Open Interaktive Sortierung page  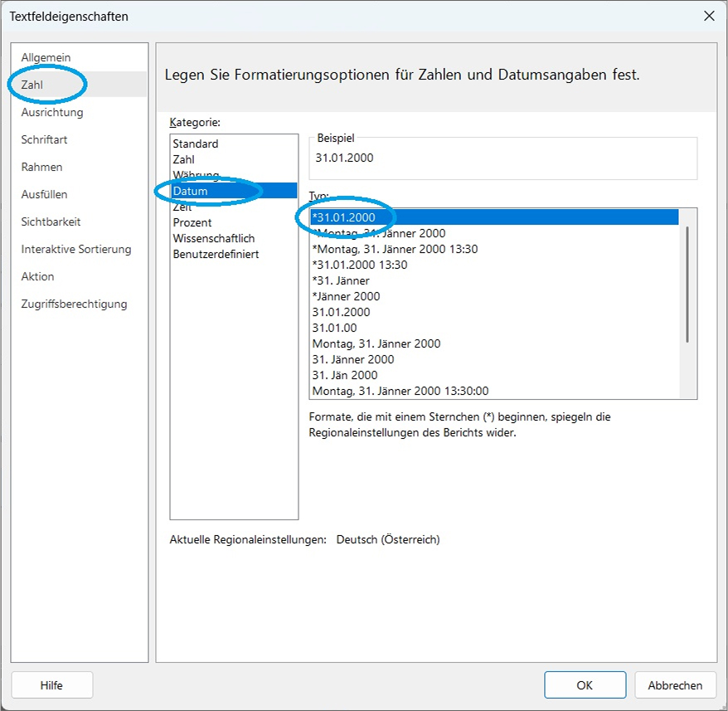coord(75,249)
